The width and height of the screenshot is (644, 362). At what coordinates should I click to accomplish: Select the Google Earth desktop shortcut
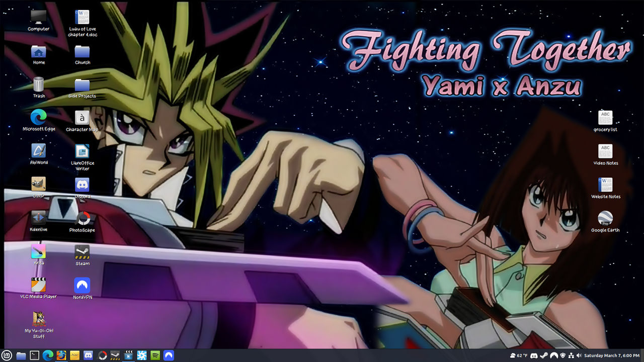(x=605, y=222)
